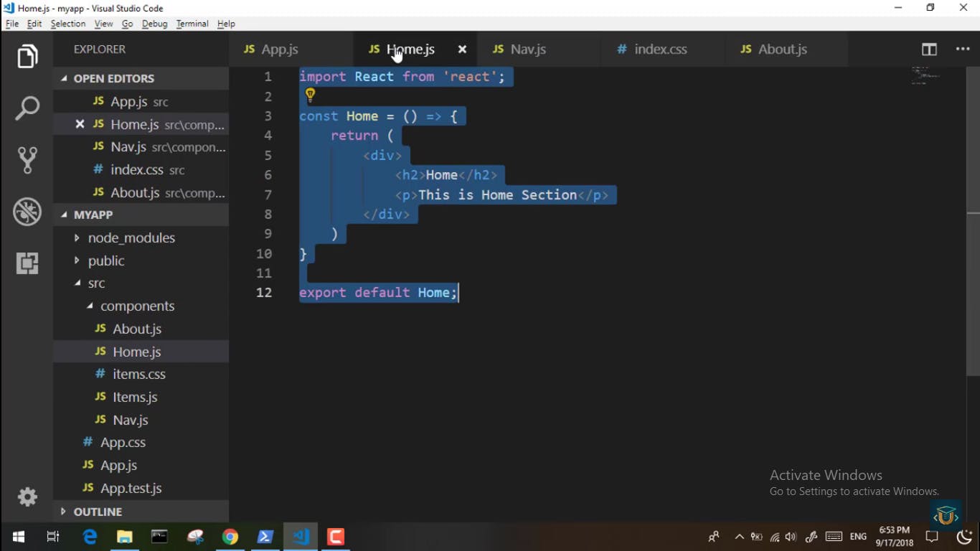980x551 pixels.
Task: Launch Microsoft Edge from taskbar
Action: (x=90, y=537)
